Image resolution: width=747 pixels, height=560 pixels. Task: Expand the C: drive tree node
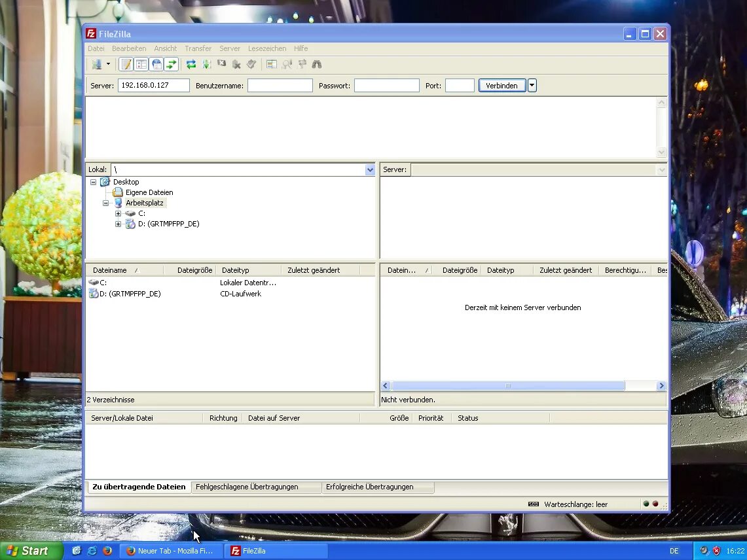(118, 213)
